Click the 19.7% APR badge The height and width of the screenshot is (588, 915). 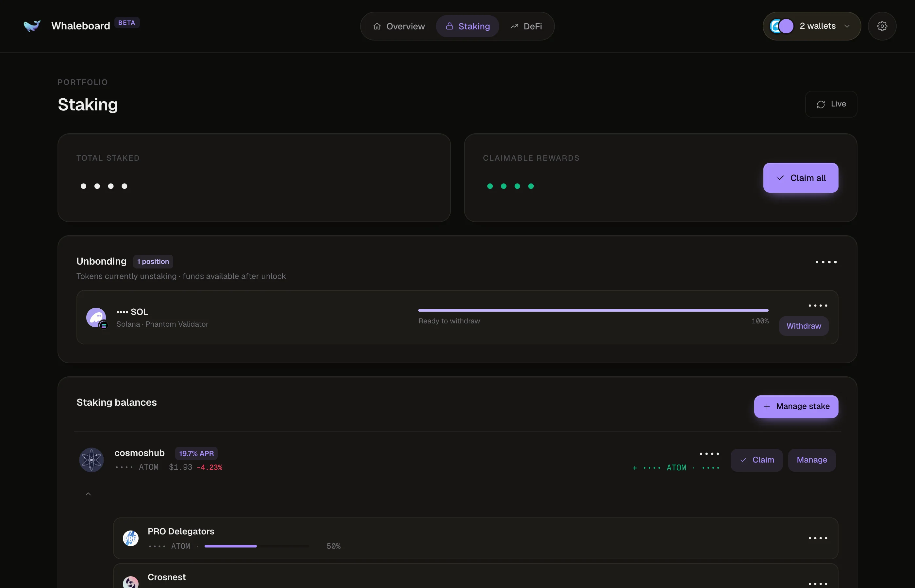(x=196, y=454)
